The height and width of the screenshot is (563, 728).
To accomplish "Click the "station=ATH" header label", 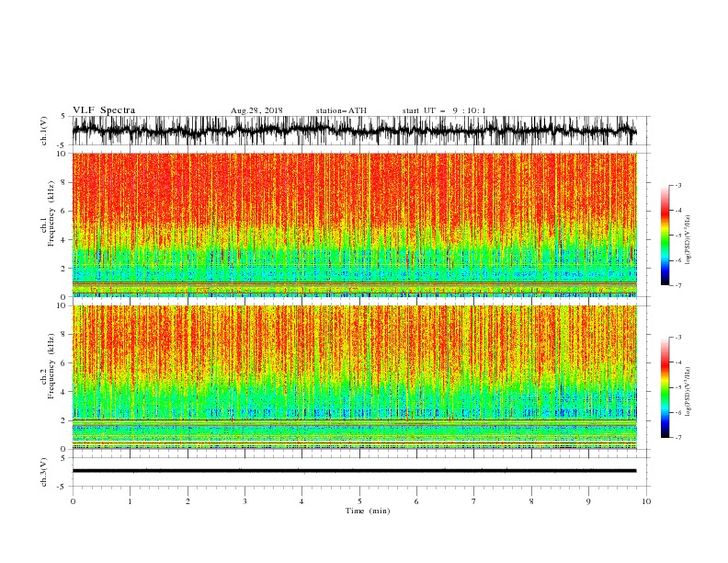I will tap(341, 110).
